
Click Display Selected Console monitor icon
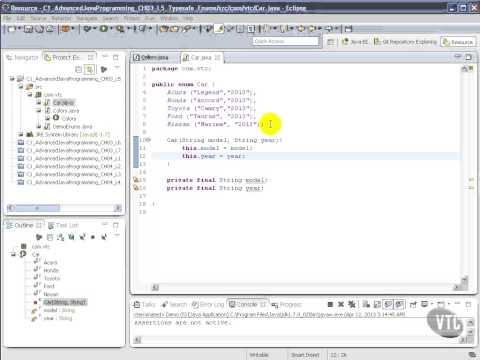pyautogui.click(x=425, y=304)
